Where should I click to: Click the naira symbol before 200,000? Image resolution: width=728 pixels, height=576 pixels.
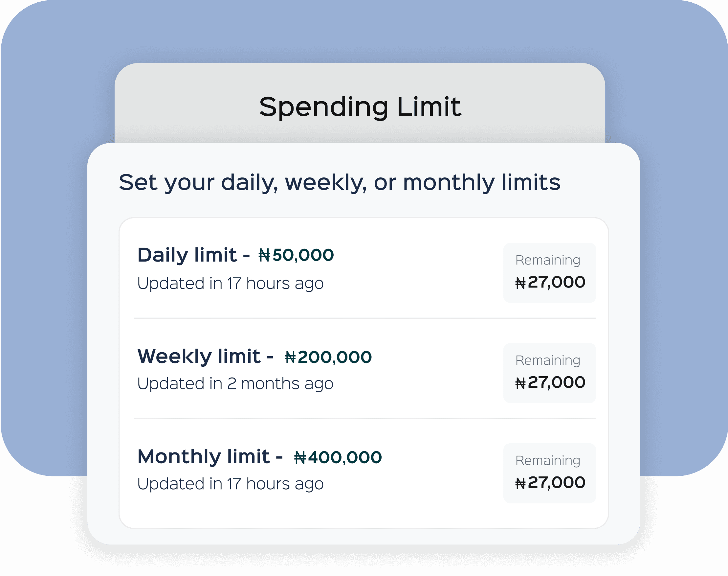[291, 357]
